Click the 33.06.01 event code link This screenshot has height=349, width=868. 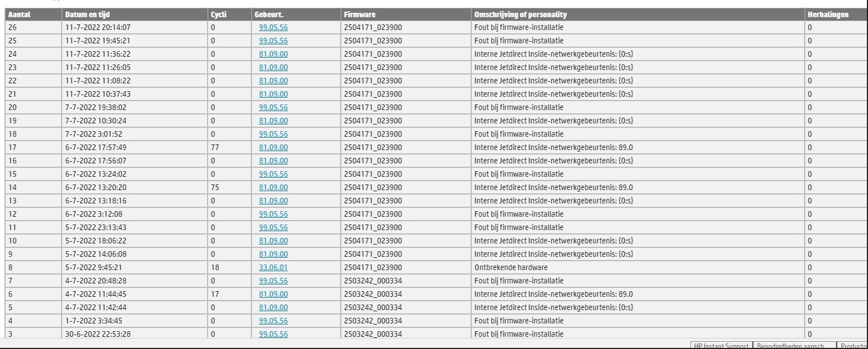click(273, 267)
